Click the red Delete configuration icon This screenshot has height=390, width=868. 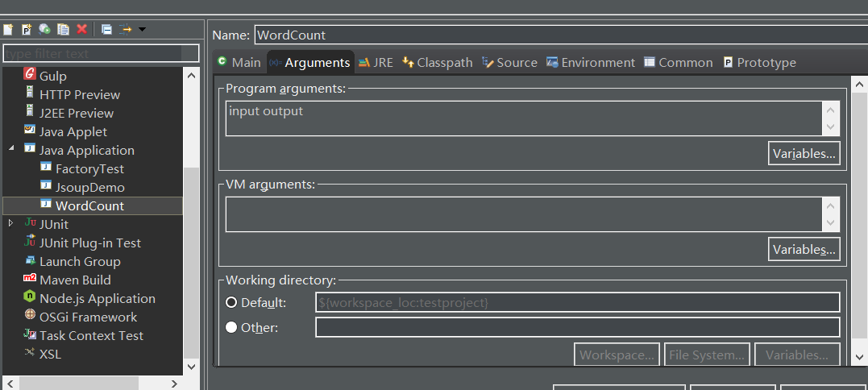(82, 29)
